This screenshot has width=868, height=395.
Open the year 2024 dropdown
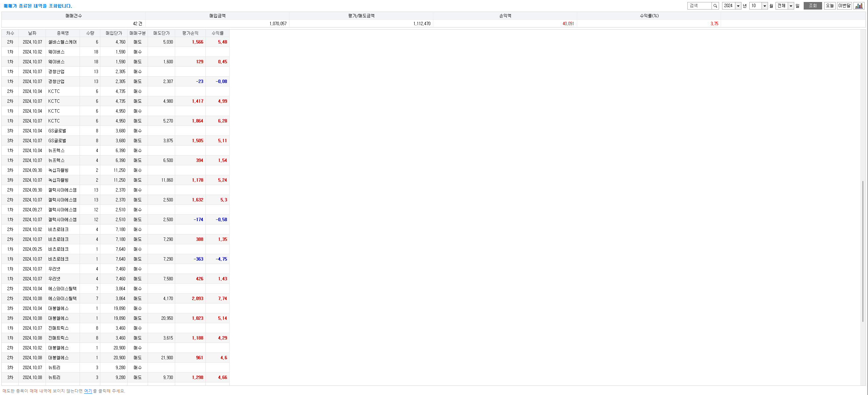[x=738, y=6]
